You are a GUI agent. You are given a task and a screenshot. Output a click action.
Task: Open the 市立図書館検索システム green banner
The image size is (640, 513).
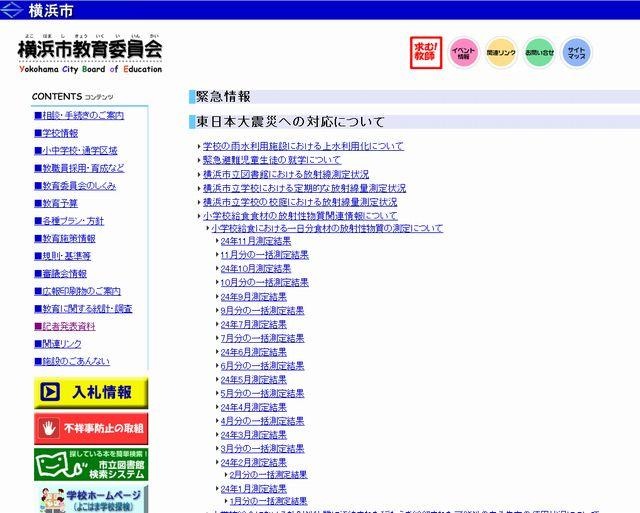tap(91, 464)
